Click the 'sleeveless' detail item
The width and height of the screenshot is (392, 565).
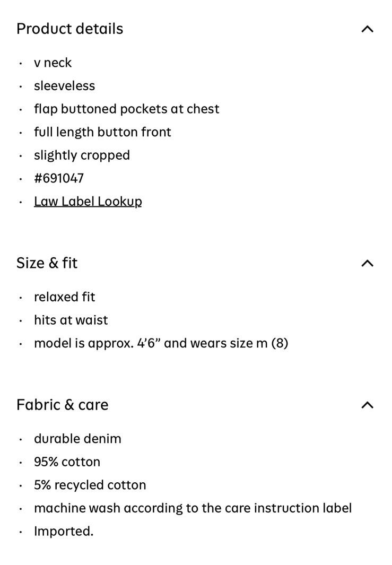tap(65, 86)
